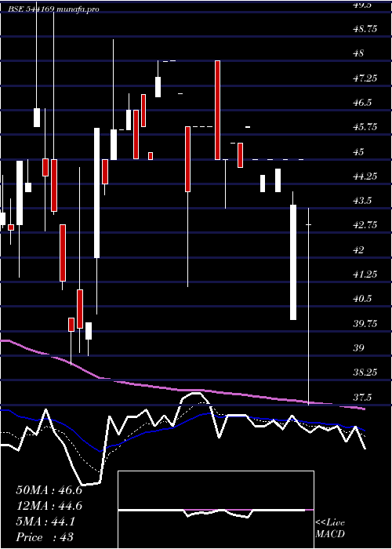This screenshot has width=392, height=549.
Task: Click the 45 price axis label
Action: [359, 152]
